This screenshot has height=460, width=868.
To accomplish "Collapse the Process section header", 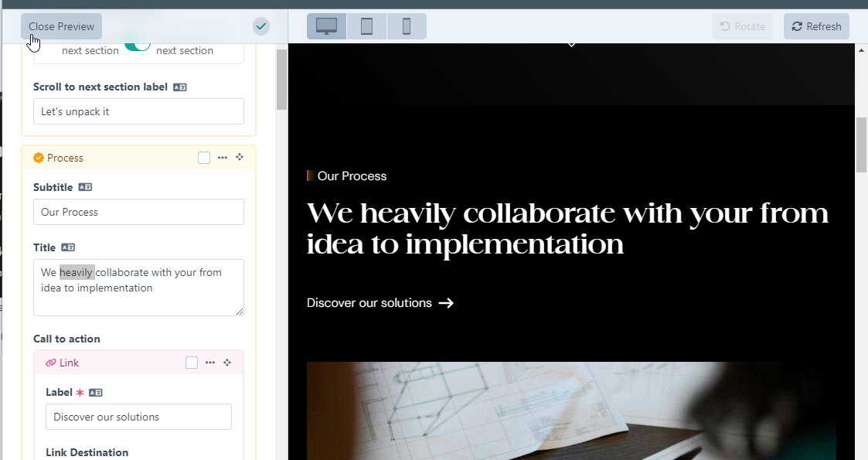I will (x=65, y=158).
